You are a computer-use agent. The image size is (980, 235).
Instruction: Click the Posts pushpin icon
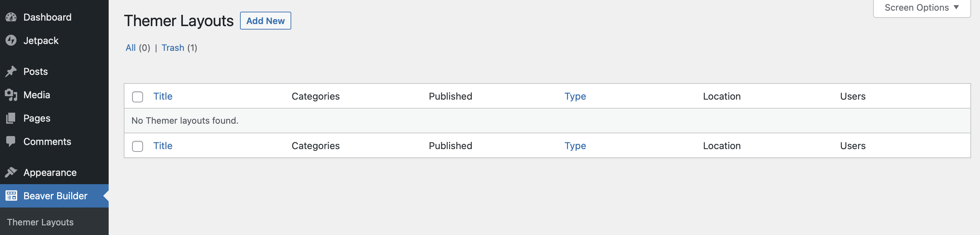11,71
